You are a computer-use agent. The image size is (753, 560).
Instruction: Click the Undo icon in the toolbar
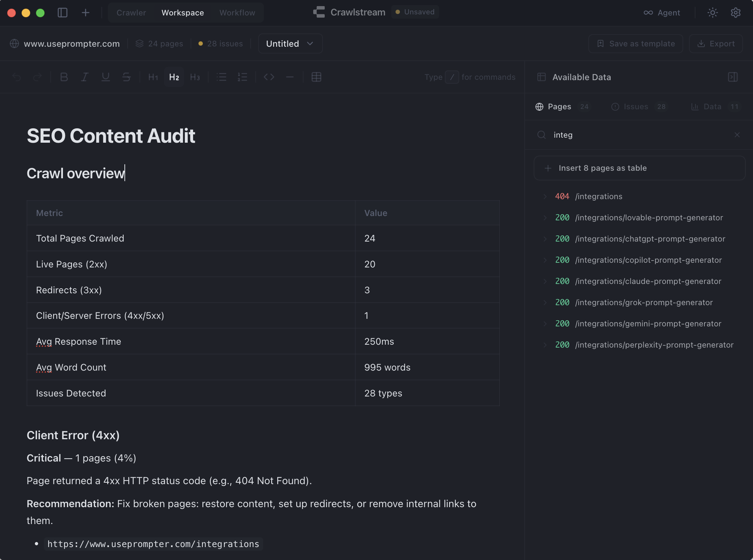[17, 77]
